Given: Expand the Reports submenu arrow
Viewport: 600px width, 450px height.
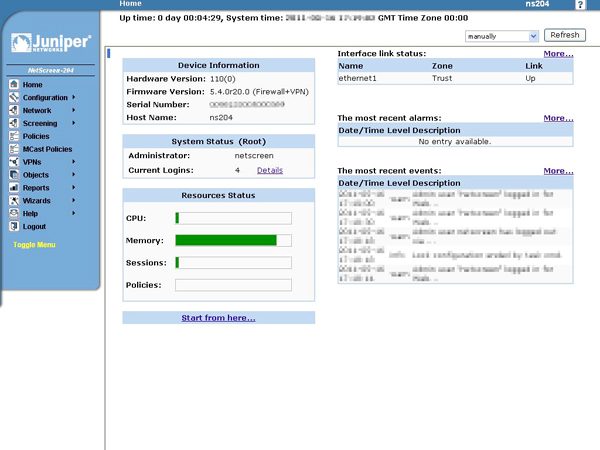Looking at the screenshot, I should pyautogui.click(x=73, y=188).
